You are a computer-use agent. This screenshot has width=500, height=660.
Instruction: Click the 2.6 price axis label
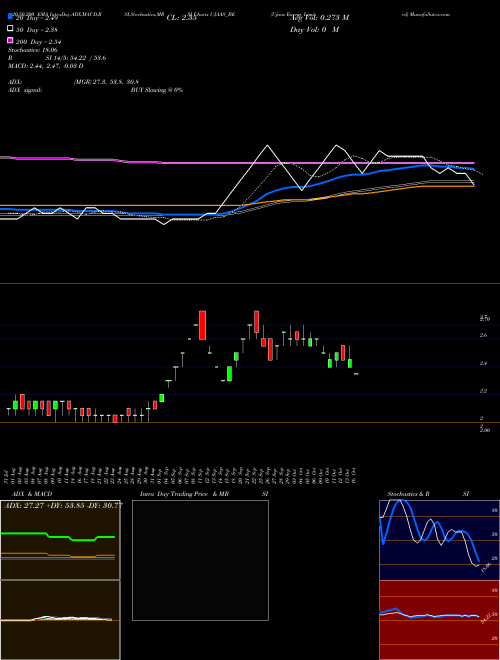point(483,335)
